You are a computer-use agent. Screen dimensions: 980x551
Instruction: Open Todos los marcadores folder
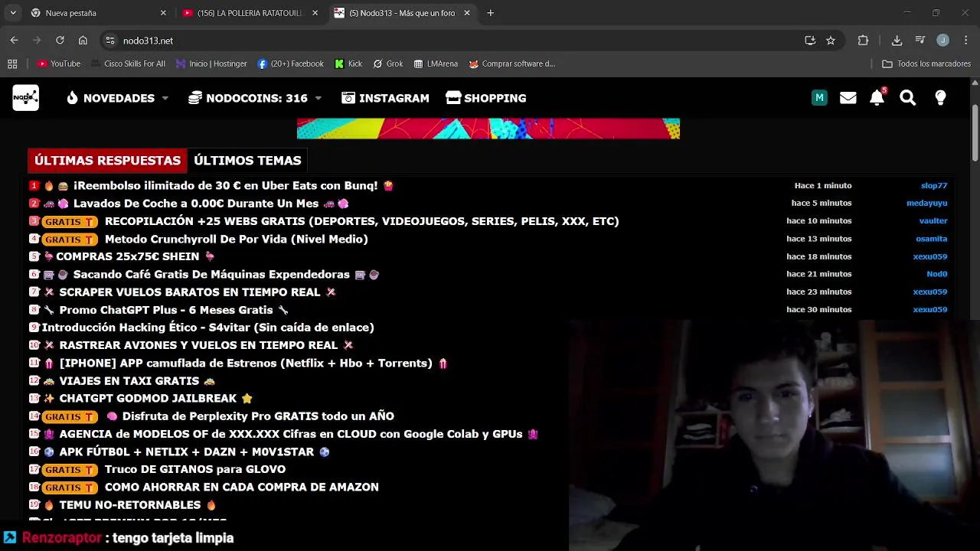point(926,64)
